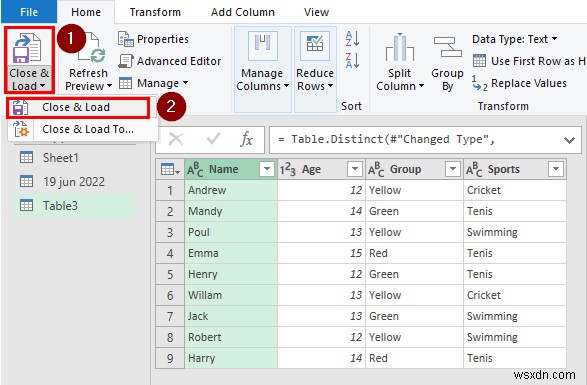Choose Close & Load from the dropdown menu
587x385 pixels.
[78, 107]
